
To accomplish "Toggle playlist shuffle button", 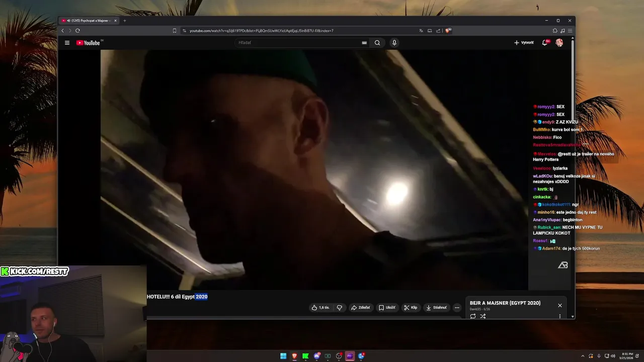I will [x=483, y=316].
